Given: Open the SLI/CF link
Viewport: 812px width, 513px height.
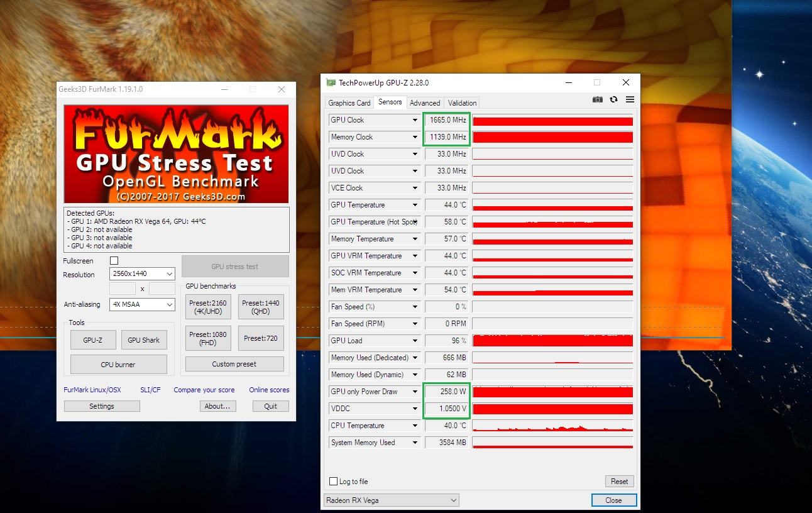Looking at the screenshot, I should 150,390.
